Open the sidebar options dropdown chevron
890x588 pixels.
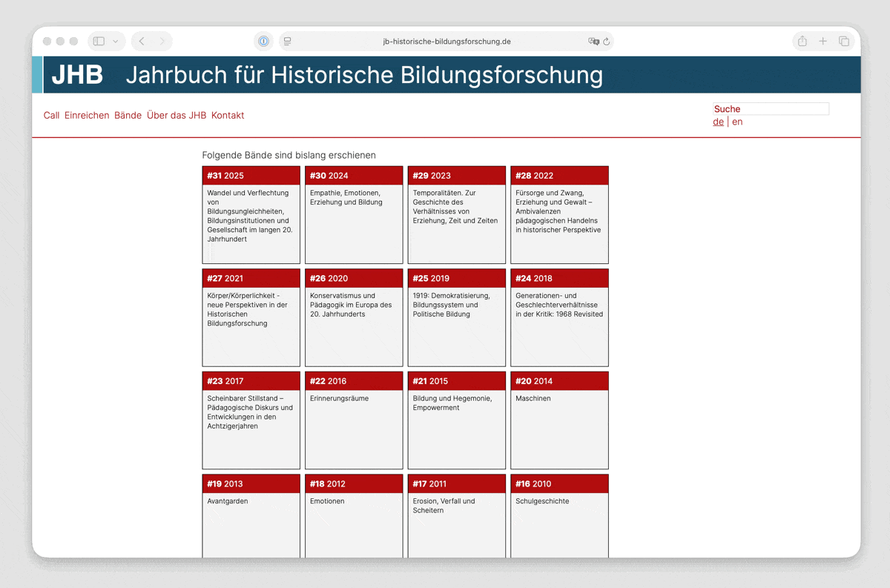(x=116, y=42)
